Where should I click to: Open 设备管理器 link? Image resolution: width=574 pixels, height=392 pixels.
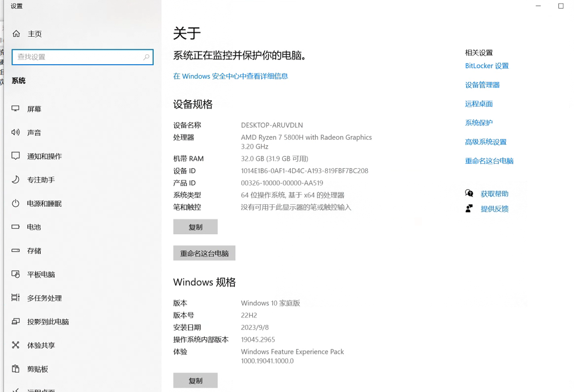tap(482, 85)
